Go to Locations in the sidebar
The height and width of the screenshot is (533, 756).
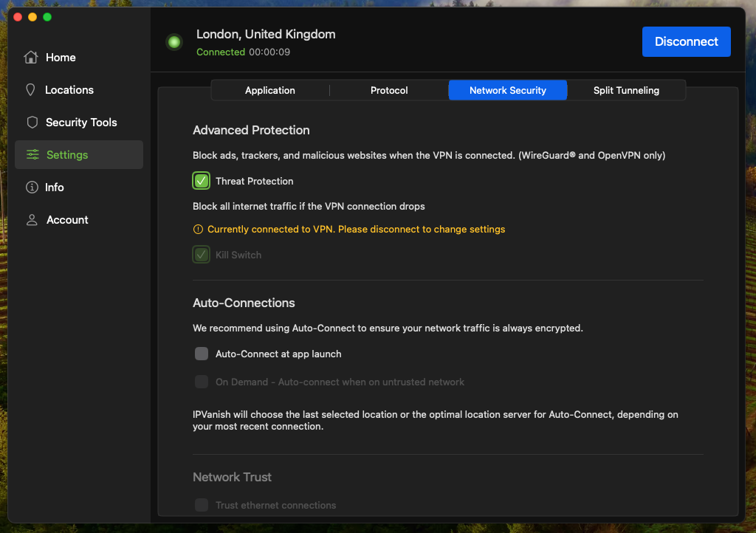69,89
